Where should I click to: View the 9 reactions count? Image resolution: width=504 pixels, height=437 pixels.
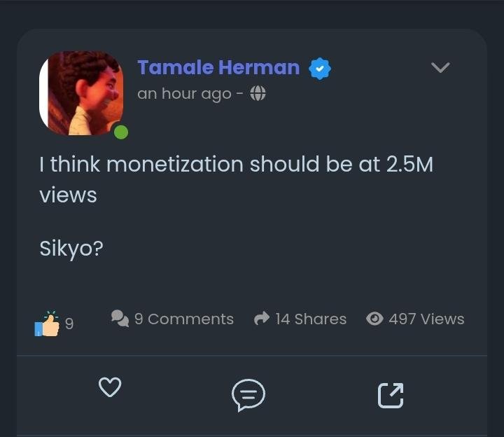(x=69, y=324)
